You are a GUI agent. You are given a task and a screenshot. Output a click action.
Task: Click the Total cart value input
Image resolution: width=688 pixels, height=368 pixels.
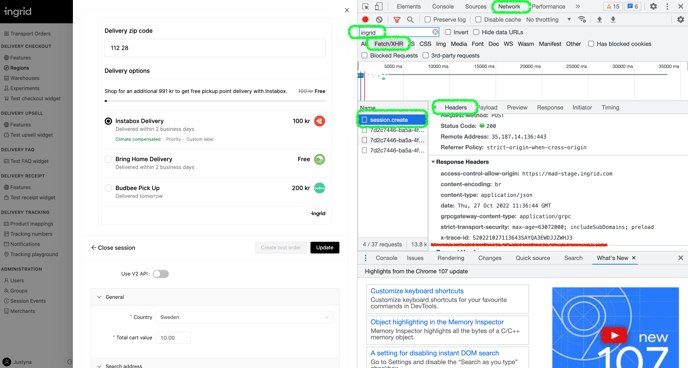coord(173,338)
